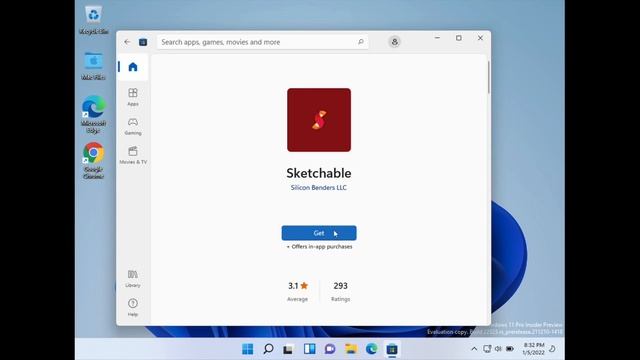Click the network icon in system tray
The height and width of the screenshot is (360, 640).
[x=487, y=349]
